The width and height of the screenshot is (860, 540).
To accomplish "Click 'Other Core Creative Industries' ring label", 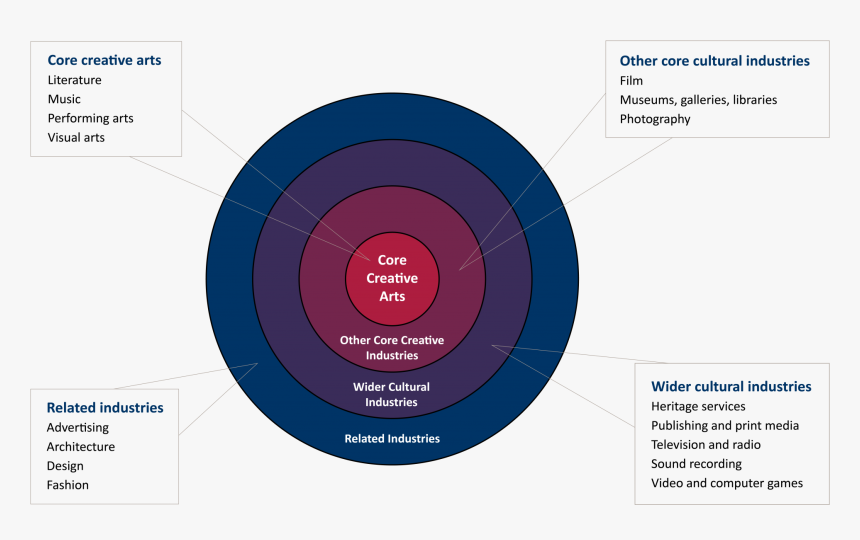I will (392, 348).
